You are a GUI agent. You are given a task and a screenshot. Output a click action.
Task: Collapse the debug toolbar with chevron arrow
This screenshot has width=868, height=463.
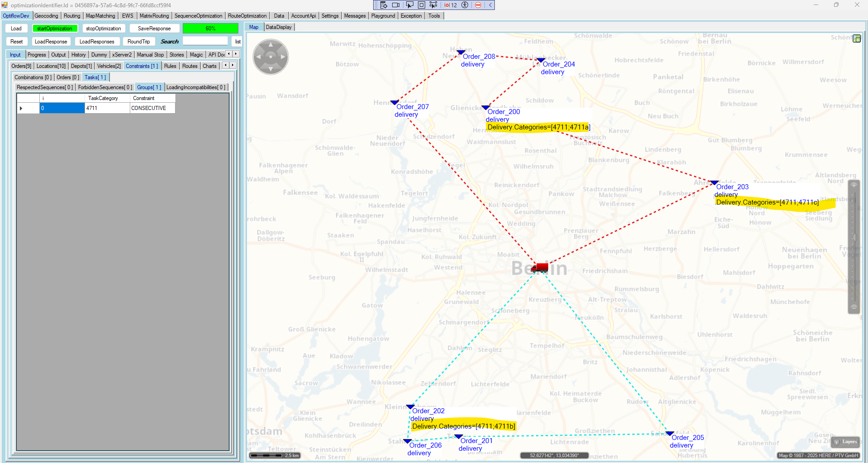(490, 5)
